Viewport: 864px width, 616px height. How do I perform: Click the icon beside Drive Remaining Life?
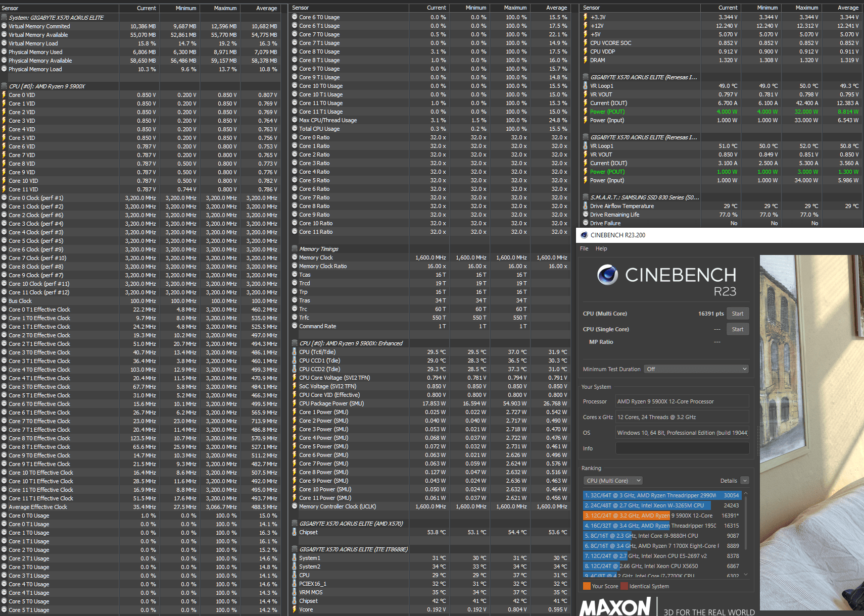tap(586, 215)
